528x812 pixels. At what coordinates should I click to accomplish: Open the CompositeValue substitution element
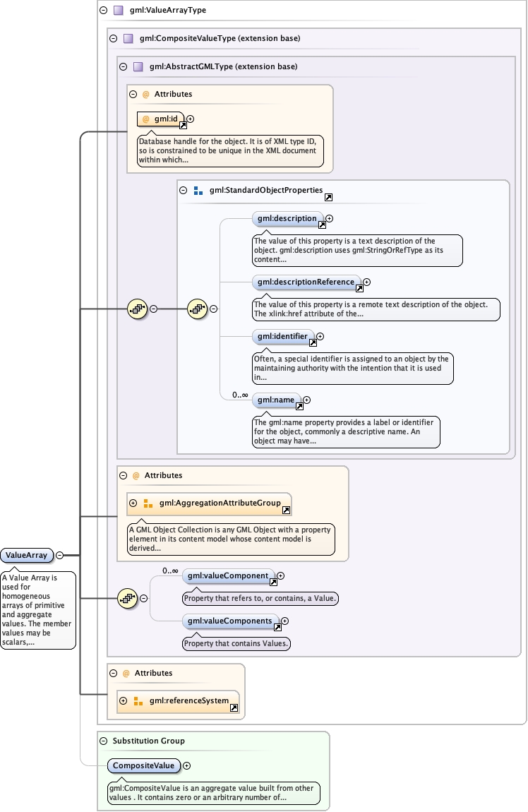pos(144,765)
